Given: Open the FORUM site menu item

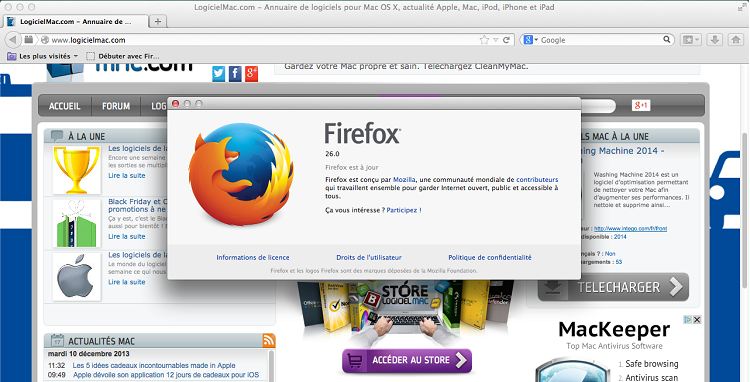Looking at the screenshot, I should pyautogui.click(x=116, y=106).
